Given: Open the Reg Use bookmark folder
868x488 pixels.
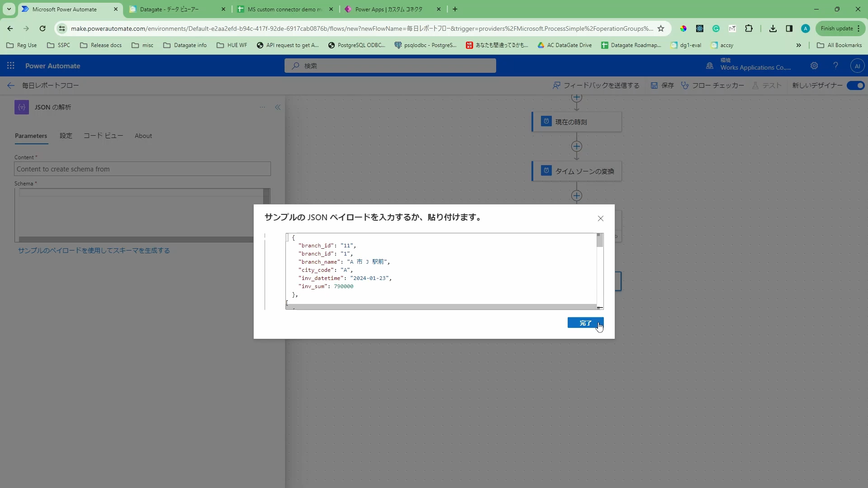Looking at the screenshot, I should [x=22, y=45].
